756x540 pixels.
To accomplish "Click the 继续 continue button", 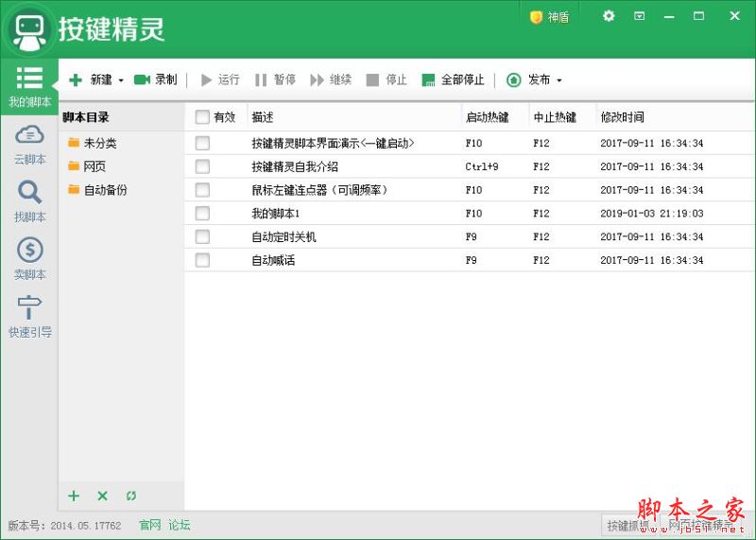I will (x=331, y=79).
